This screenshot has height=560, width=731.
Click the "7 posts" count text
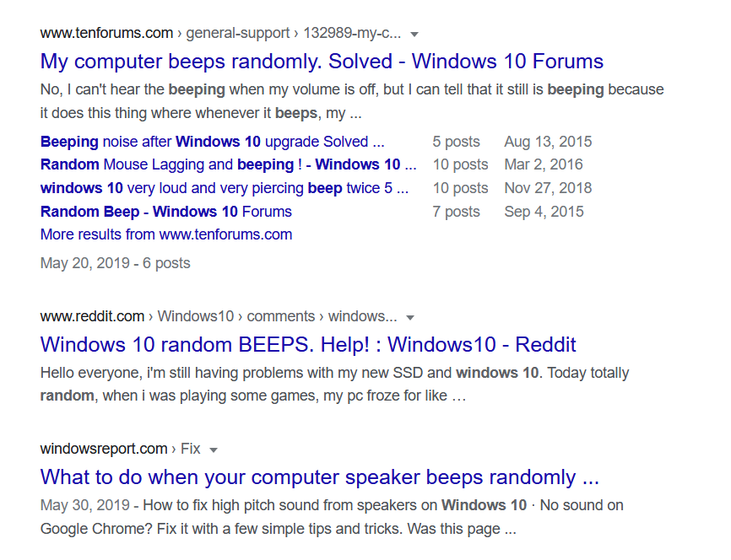click(456, 212)
